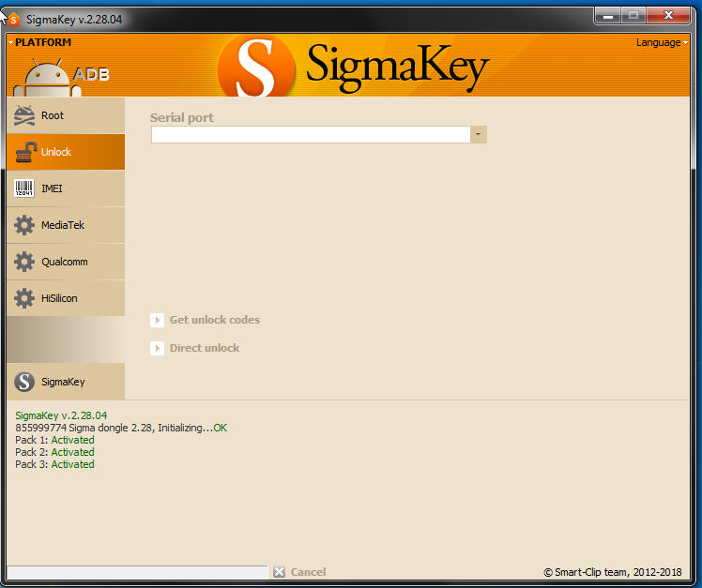Click the gray SigmaKey S icon in the sidebar
This screenshot has width=702, height=588.
pos(24,382)
